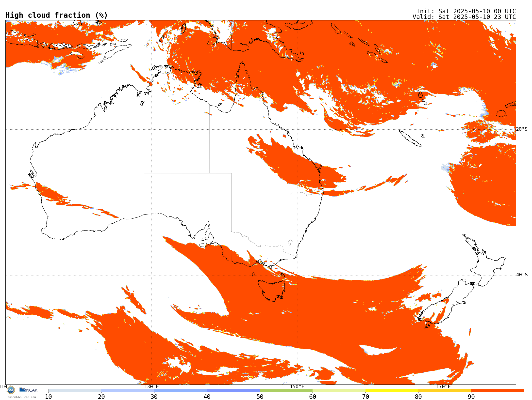Click the New Caledonia island outline
The width and height of the screenshot is (532, 400).
click(410, 138)
